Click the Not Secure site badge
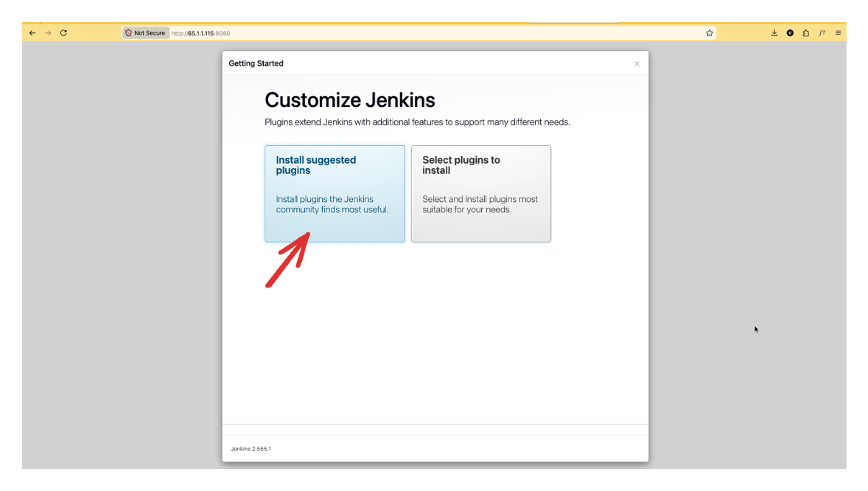 tap(146, 33)
